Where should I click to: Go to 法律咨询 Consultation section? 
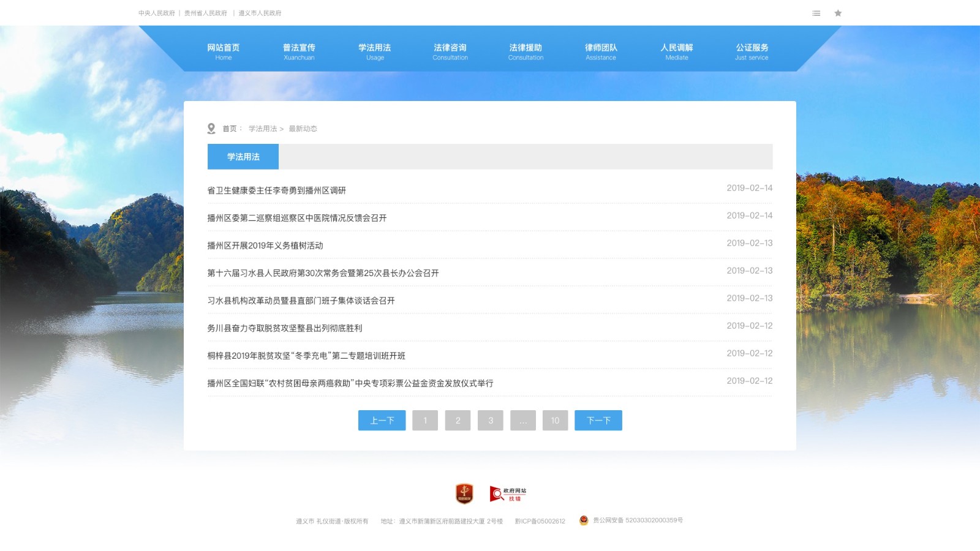click(x=450, y=51)
